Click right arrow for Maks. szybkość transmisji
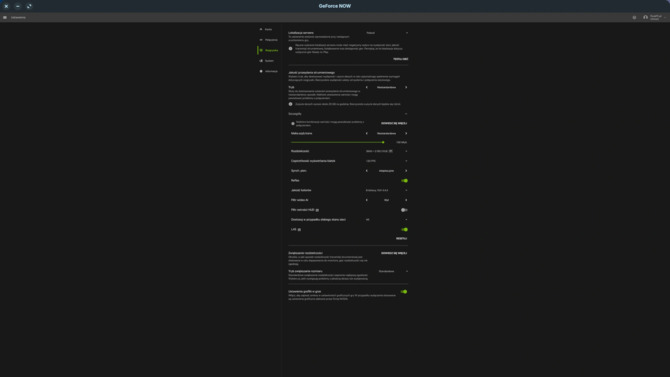This screenshot has width=670, height=377. 406,133
